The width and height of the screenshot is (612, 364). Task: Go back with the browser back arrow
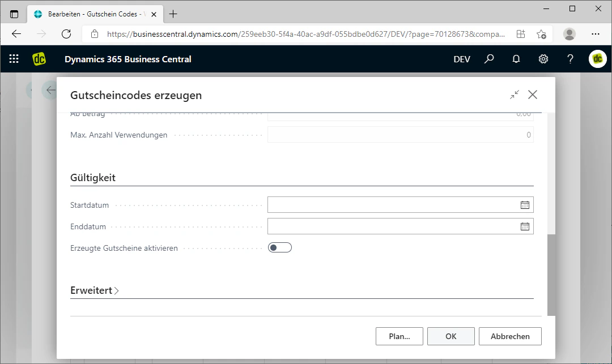point(16,34)
